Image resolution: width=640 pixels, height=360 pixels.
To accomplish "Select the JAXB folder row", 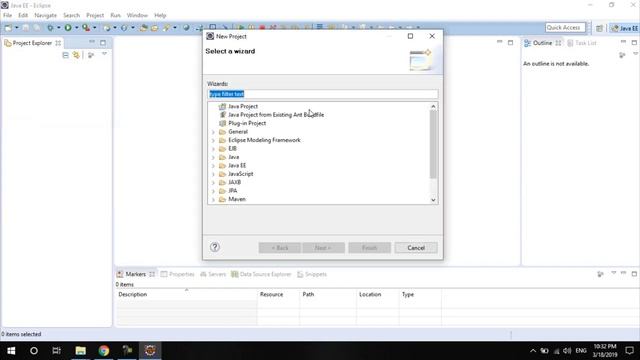I will point(230,182).
